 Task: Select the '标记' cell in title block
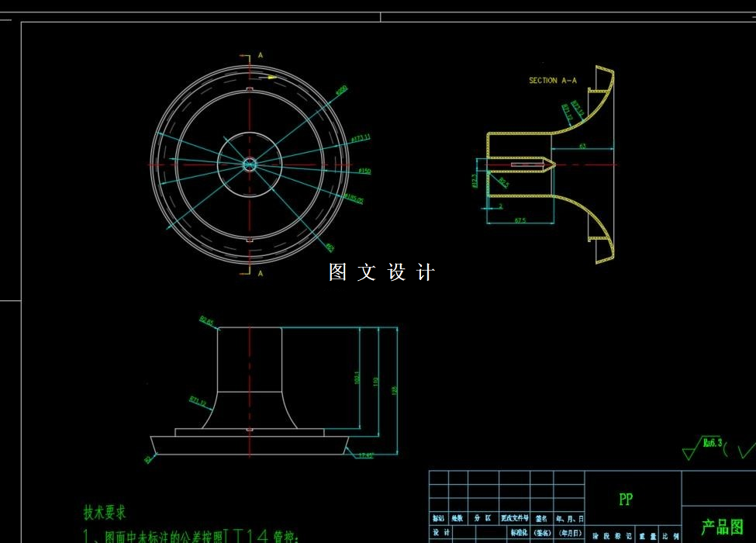point(438,518)
